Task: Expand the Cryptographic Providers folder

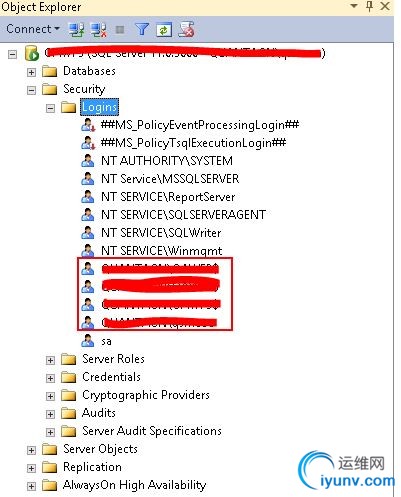Action: point(50,396)
